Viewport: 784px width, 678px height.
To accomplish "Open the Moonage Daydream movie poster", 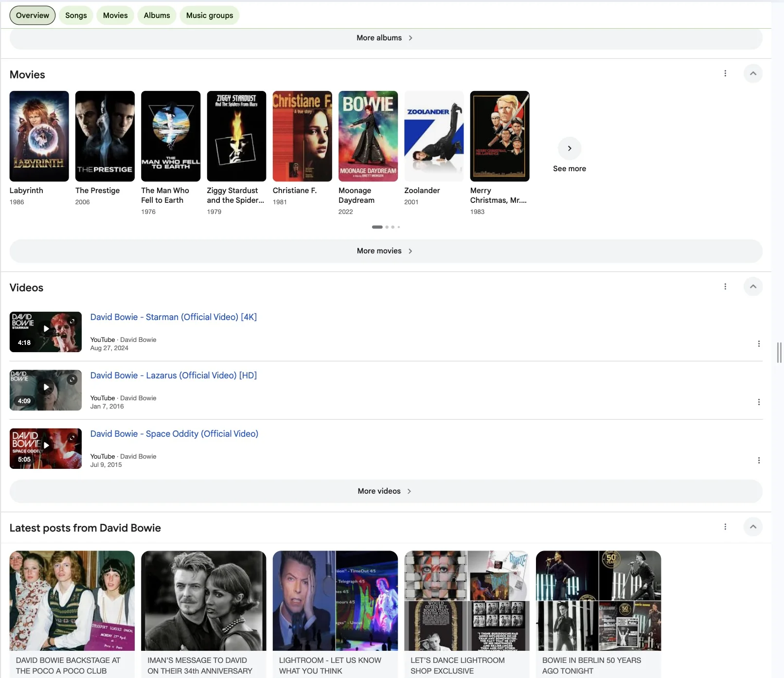I will pos(368,136).
